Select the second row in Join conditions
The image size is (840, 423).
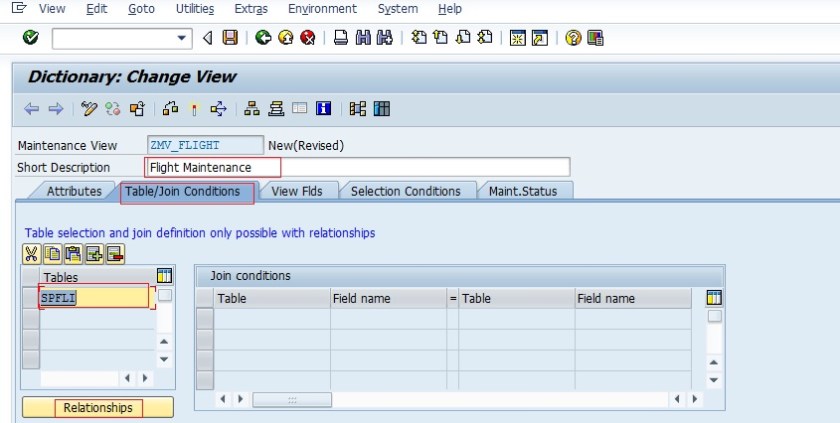tap(204, 339)
